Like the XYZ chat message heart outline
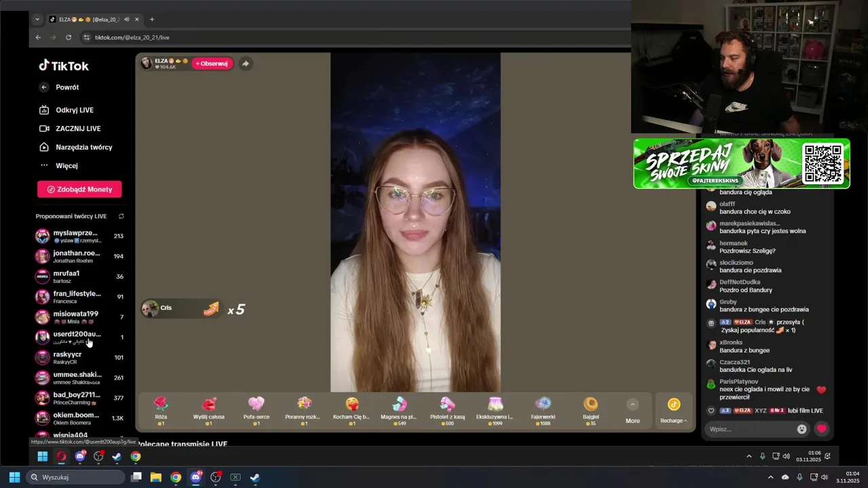Image resolution: width=868 pixels, height=488 pixels. [x=711, y=411]
